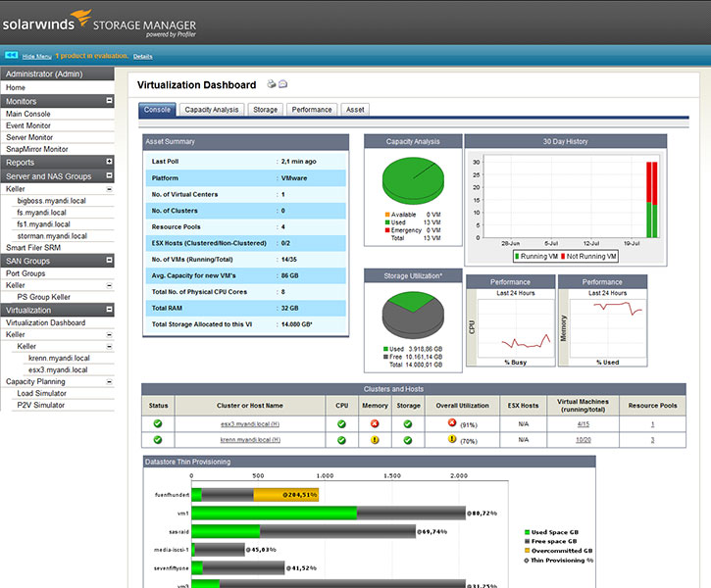Click krenn overall utilization warning icon
711x588 pixels.
[x=452, y=438]
